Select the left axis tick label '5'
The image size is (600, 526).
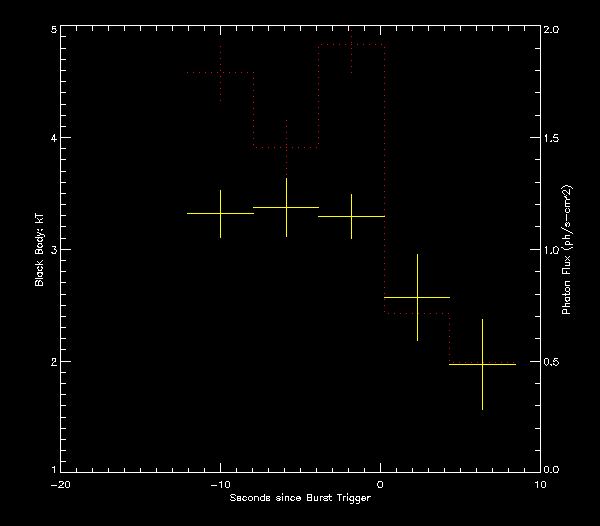click(x=52, y=30)
